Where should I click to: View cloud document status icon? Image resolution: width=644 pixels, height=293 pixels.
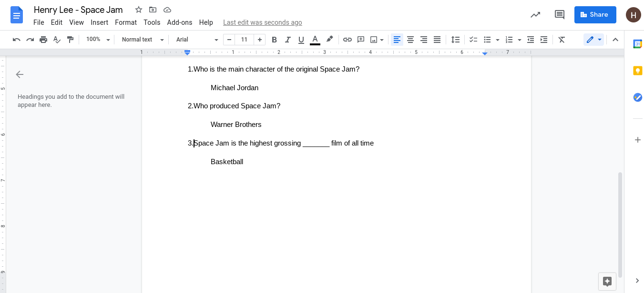coord(167,10)
